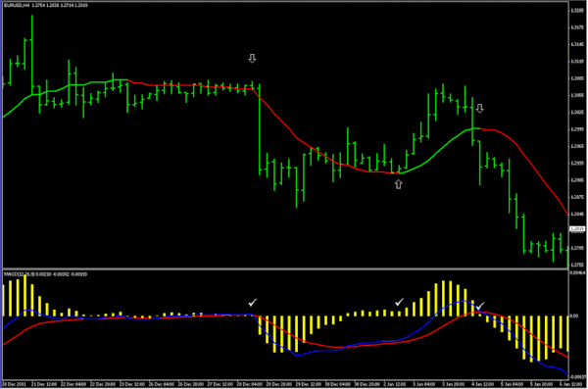The width and height of the screenshot is (588, 389).
Task: Click the 29 Dec 12:00 time axis label
Action: (309, 384)
